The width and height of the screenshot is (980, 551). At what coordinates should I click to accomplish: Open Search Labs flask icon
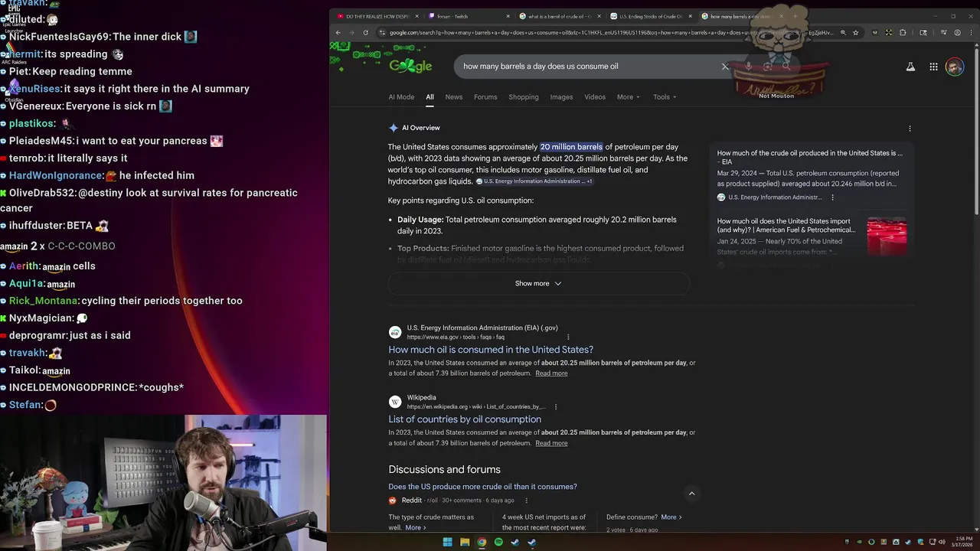coord(910,67)
